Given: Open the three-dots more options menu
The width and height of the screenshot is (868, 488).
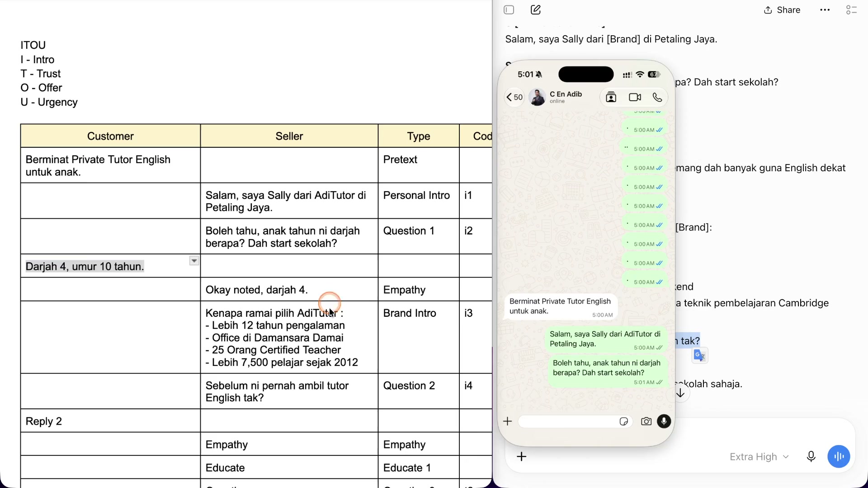Looking at the screenshot, I should (x=825, y=10).
